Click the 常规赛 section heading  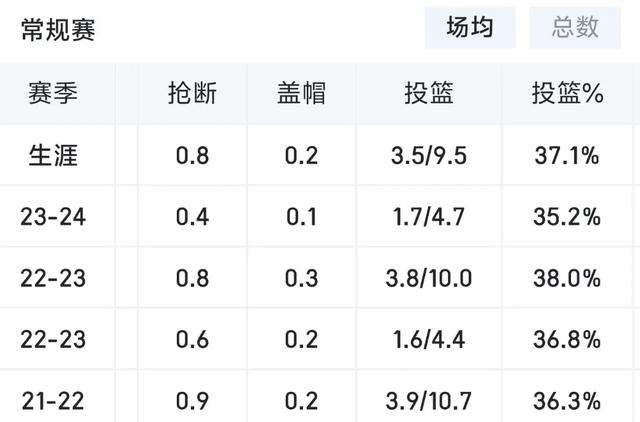click(x=59, y=30)
